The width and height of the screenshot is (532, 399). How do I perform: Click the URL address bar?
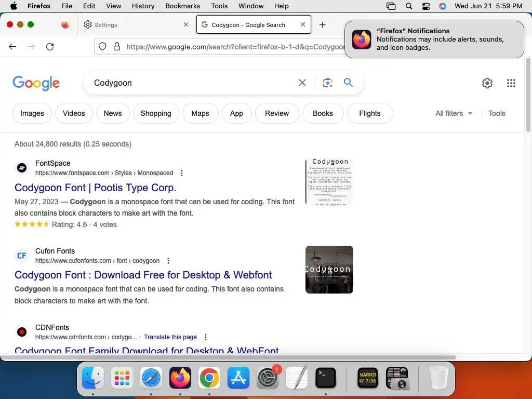click(234, 46)
